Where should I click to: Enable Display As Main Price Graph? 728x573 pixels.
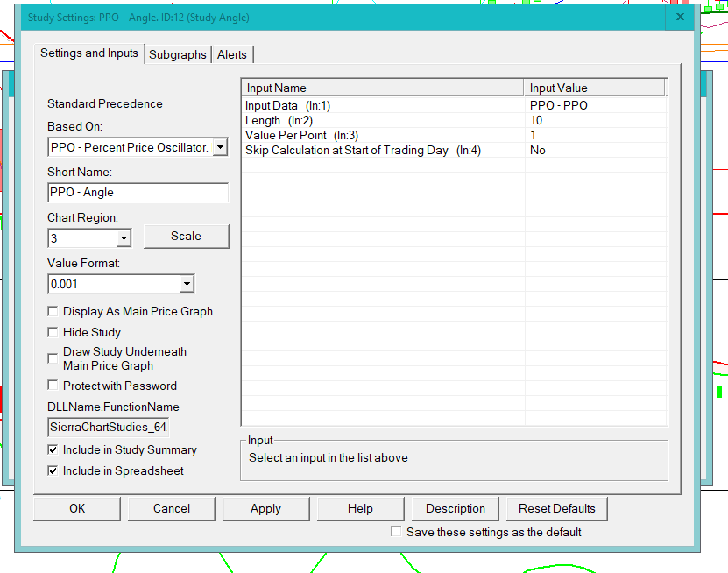click(x=53, y=311)
